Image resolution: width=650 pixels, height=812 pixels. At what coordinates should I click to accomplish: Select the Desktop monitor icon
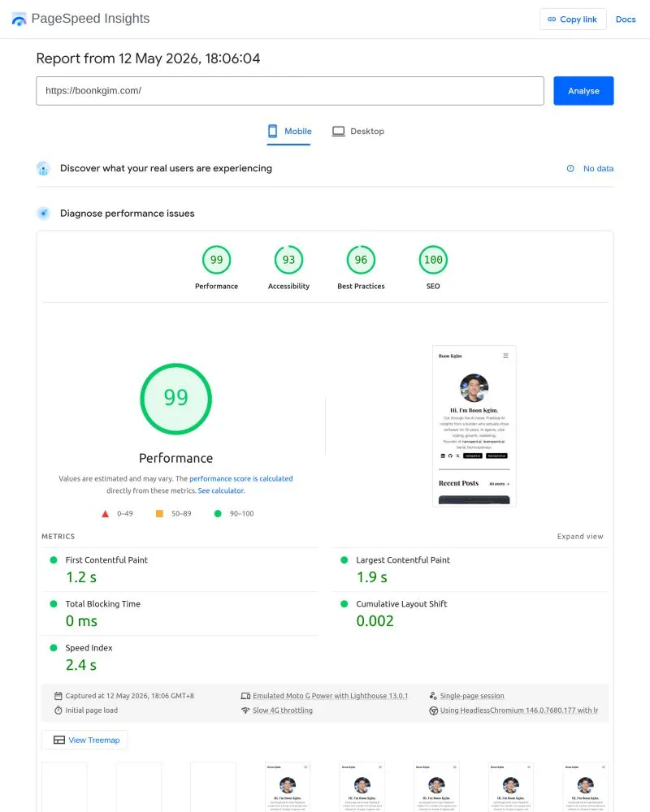point(339,131)
